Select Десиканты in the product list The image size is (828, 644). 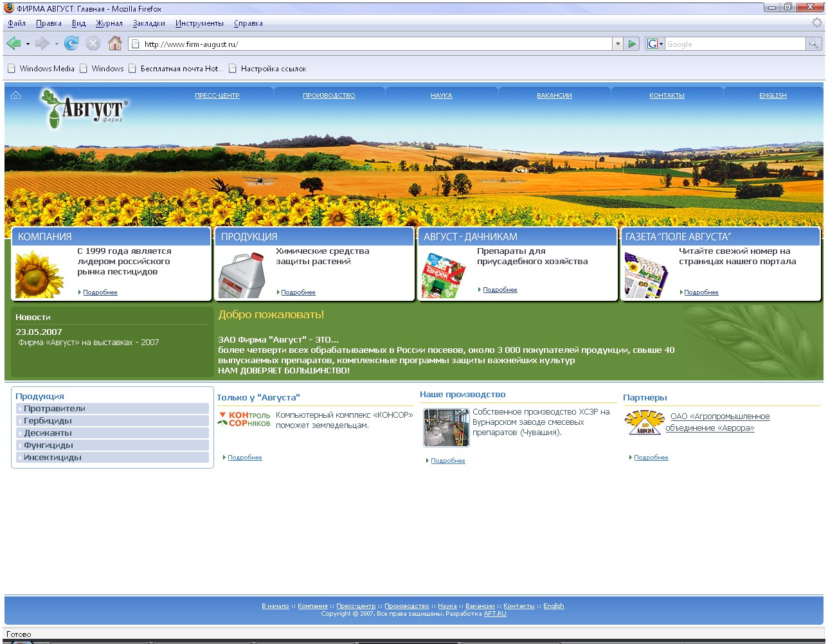coord(113,433)
